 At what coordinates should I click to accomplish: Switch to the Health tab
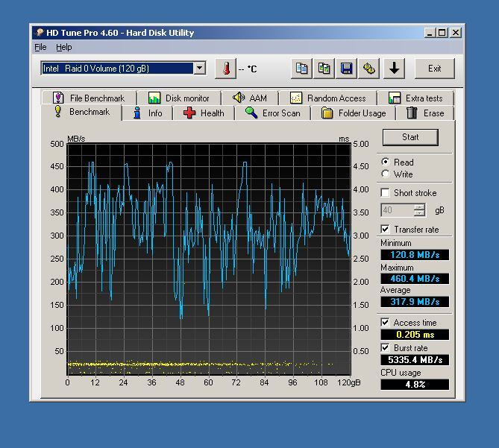click(204, 113)
